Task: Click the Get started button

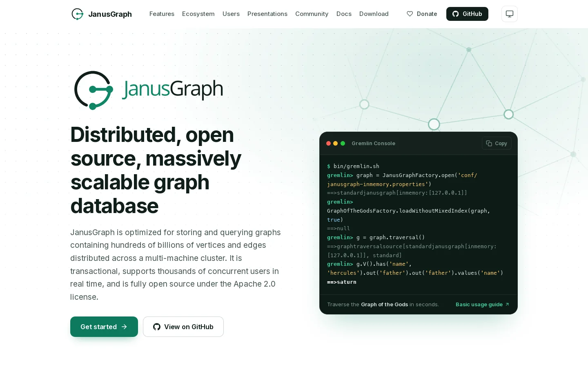Action: coord(104,327)
